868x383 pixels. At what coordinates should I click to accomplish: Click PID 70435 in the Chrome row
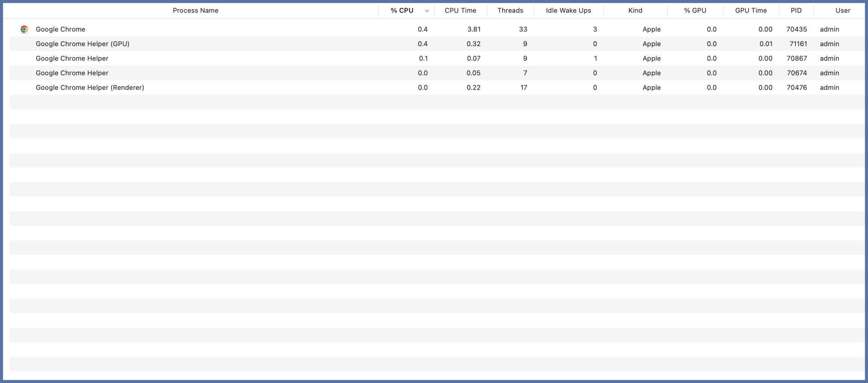[796, 29]
